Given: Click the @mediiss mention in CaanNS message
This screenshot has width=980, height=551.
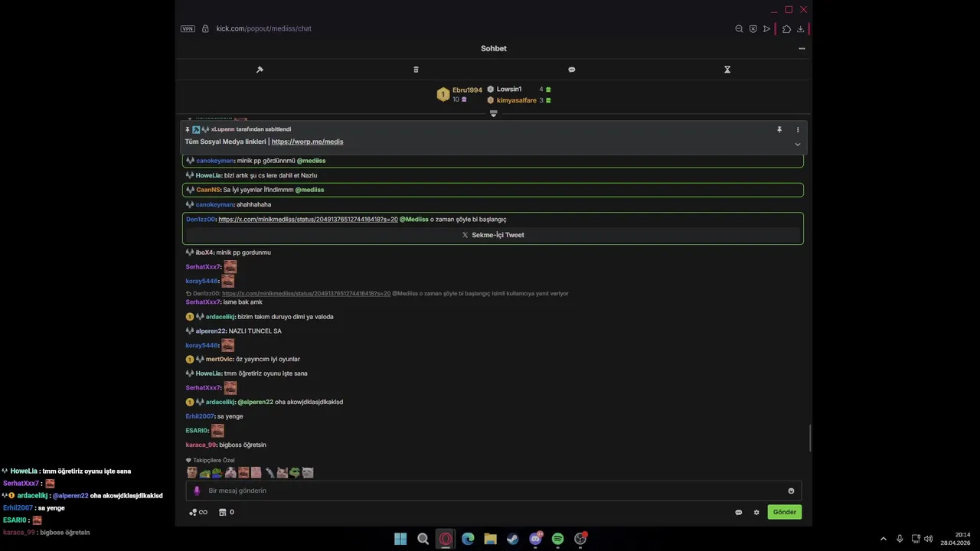Looking at the screenshot, I should (309, 190).
